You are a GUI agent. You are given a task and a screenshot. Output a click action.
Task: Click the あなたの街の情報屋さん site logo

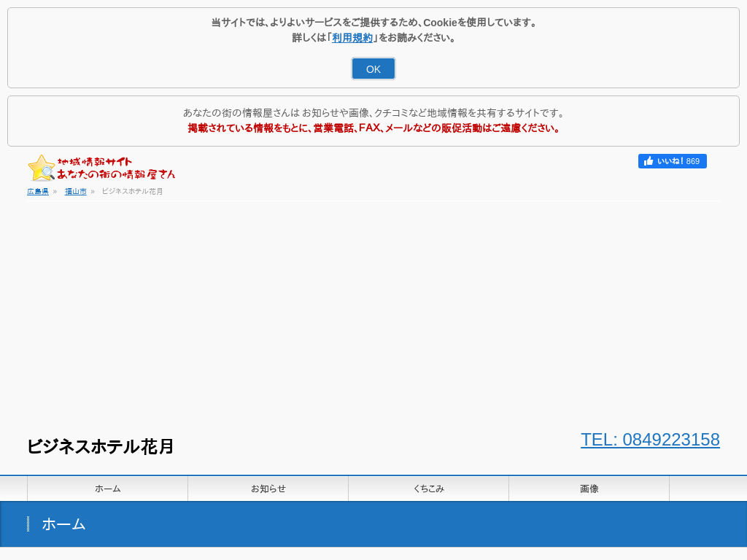click(x=101, y=168)
